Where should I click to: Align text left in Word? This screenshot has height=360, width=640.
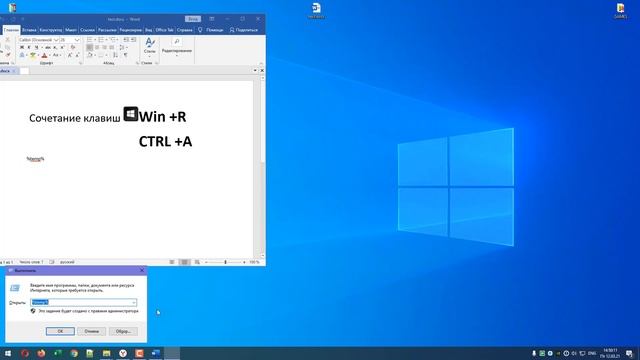(x=89, y=47)
